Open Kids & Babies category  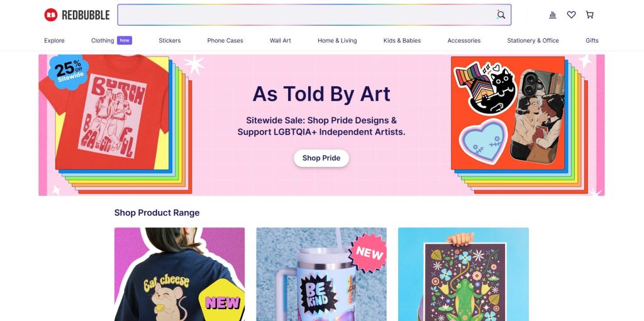point(402,41)
